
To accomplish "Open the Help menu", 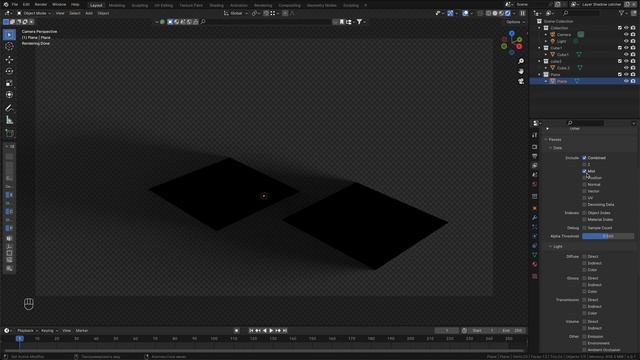I will tap(75, 4).
